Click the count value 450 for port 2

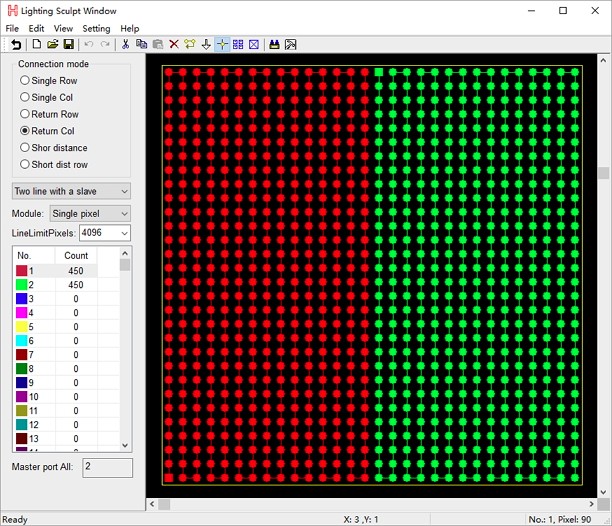tap(76, 285)
